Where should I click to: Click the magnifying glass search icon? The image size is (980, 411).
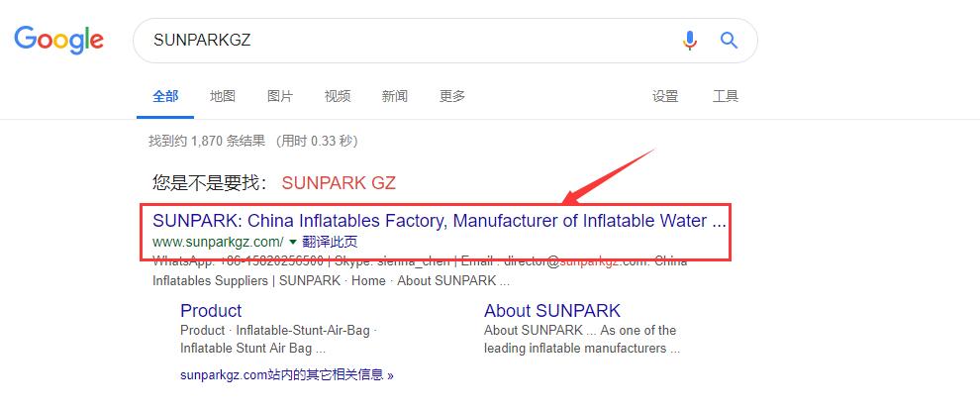pyautogui.click(x=729, y=41)
